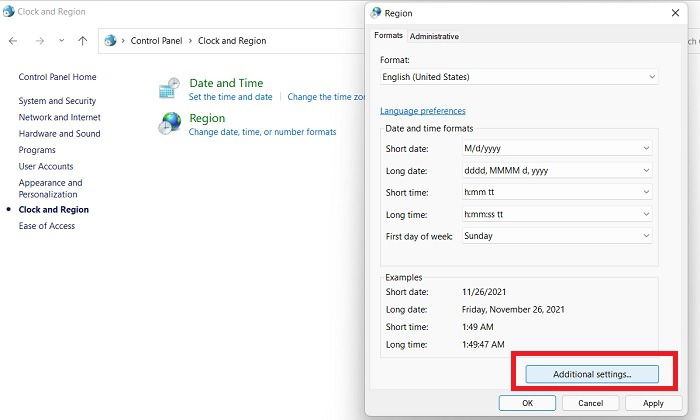Open the Format language dropdown
The image size is (700, 420).
click(519, 77)
